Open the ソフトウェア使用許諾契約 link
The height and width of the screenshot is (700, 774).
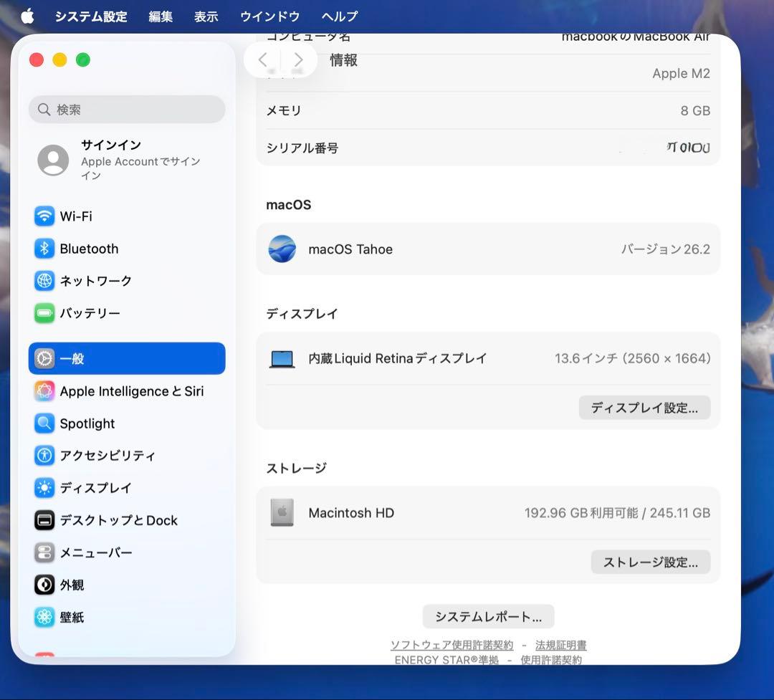click(x=453, y=645)
